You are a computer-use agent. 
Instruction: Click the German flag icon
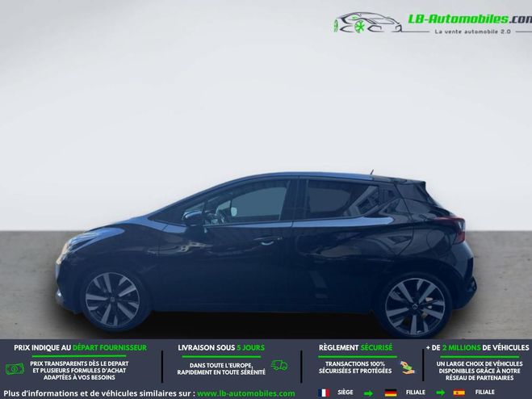(x=391, y=393)
